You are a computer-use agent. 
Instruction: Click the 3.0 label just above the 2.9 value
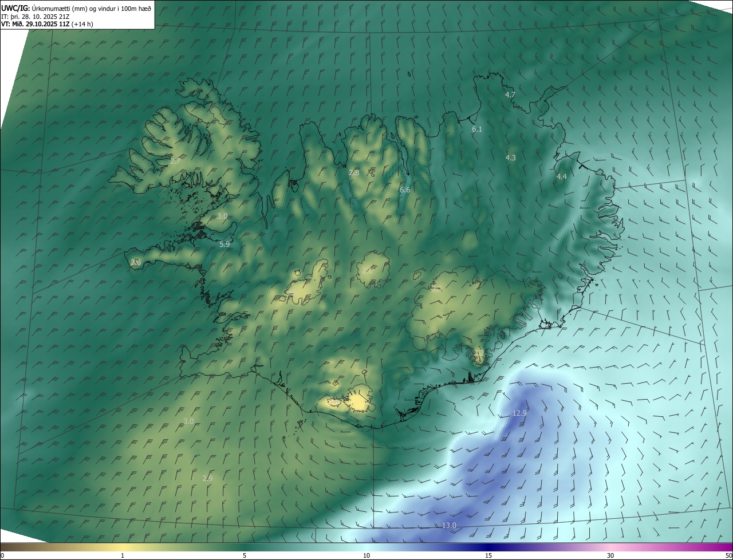click(x=188, y=421)
